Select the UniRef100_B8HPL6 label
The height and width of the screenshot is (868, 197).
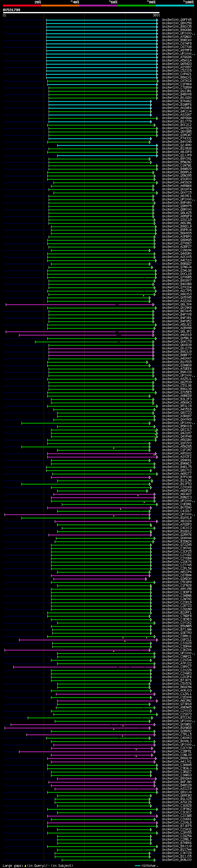pos(177,172)
